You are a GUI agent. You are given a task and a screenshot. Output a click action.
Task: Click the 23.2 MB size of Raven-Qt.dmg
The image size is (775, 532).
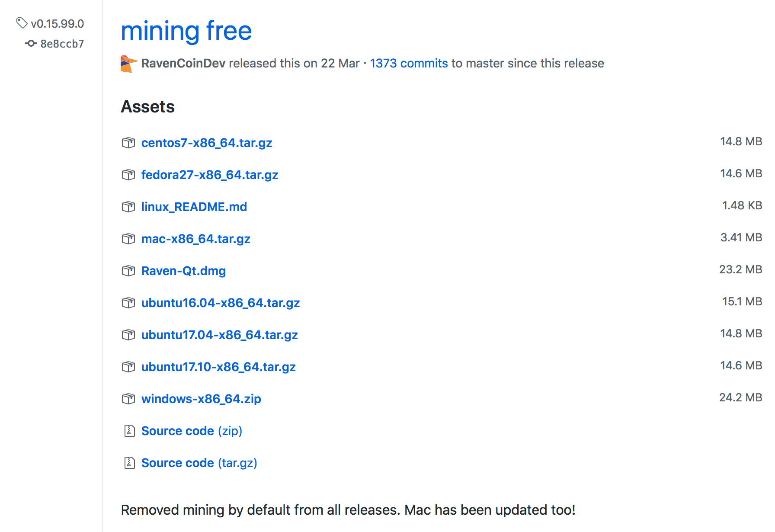[x=740, y=269]
